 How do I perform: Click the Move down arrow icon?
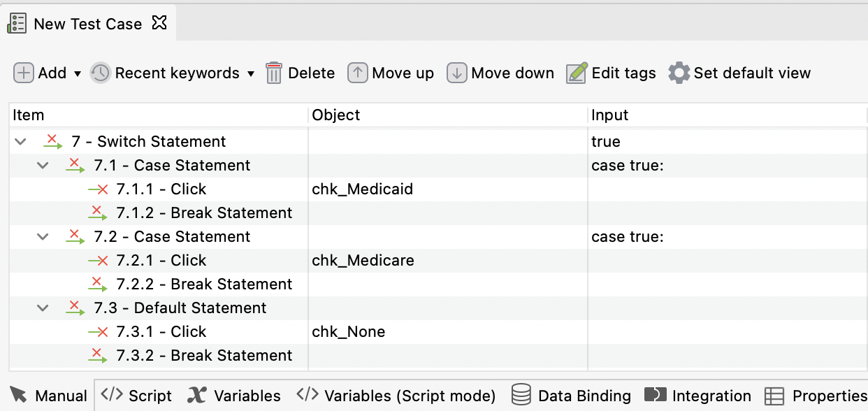click(457, 73)
